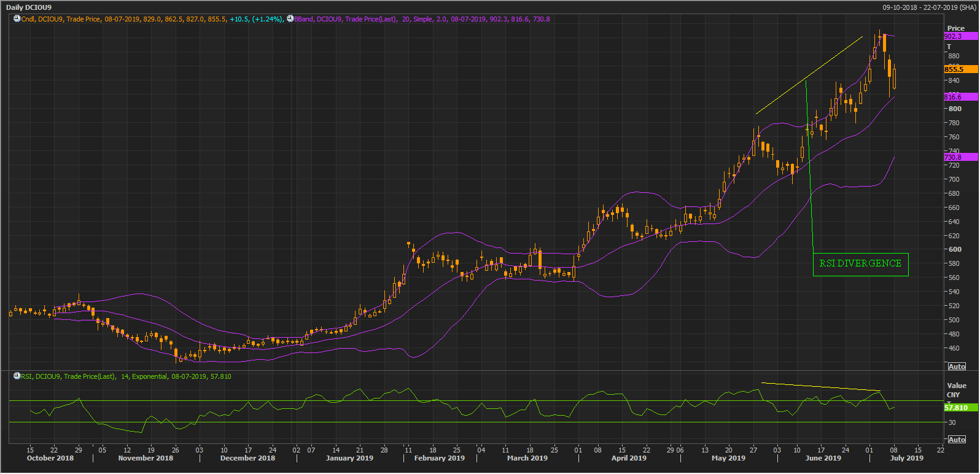Click the December 2018 month label
Image resolution: width=980 pixels, height=474 pixels.
(247, 458)
